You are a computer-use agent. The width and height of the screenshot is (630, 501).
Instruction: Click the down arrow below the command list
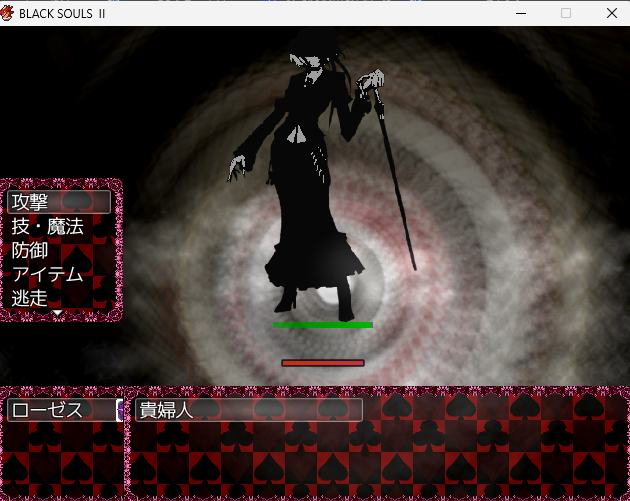pyautogui.click(x=58, y=313)
